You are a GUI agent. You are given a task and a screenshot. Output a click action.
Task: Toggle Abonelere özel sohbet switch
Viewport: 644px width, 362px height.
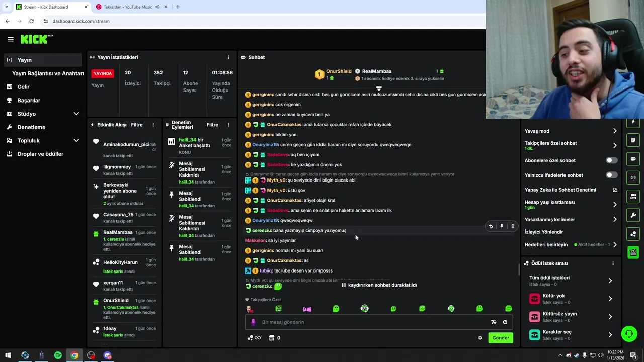pos(611,160)
